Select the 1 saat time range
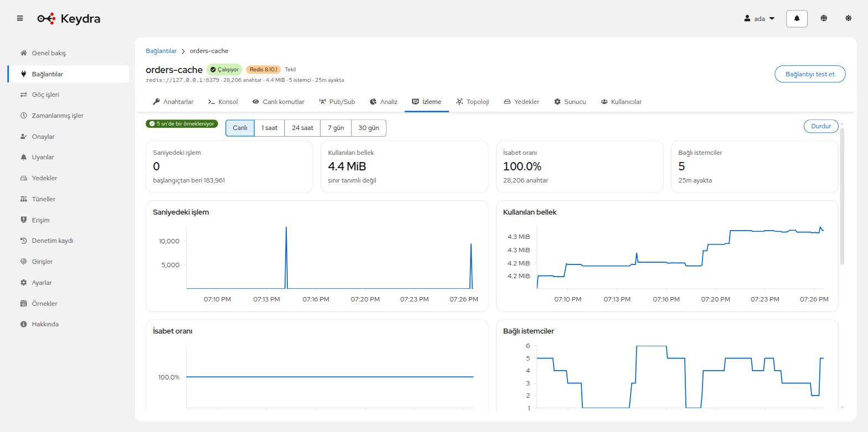Screen dimensions: 868x432 pyautogui.click(x=270, y=128)
